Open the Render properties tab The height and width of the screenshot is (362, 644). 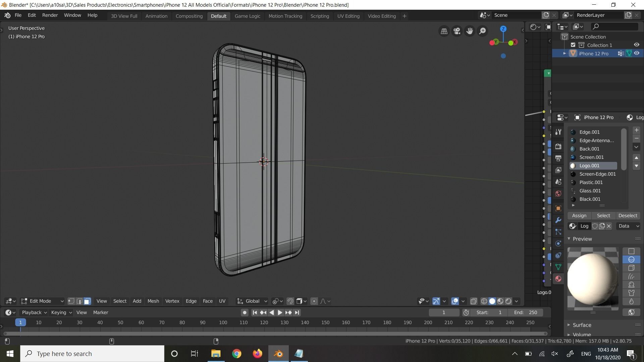[558, 146]
